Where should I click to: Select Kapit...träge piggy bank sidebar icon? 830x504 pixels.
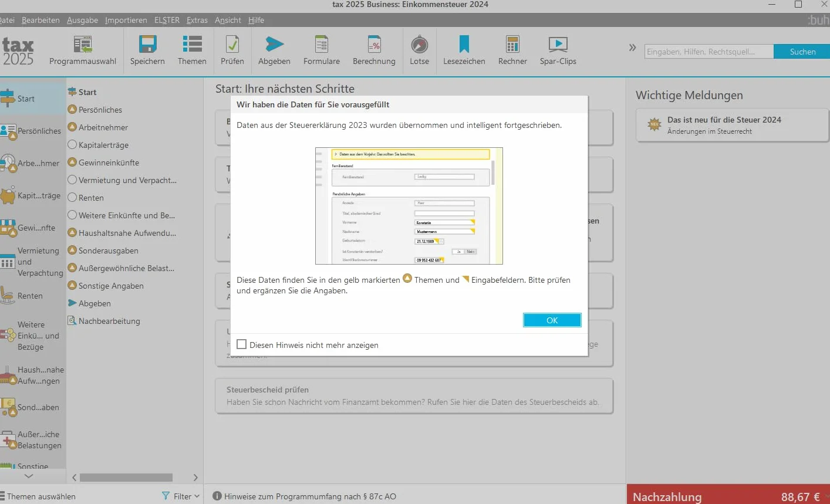point(8,195)
